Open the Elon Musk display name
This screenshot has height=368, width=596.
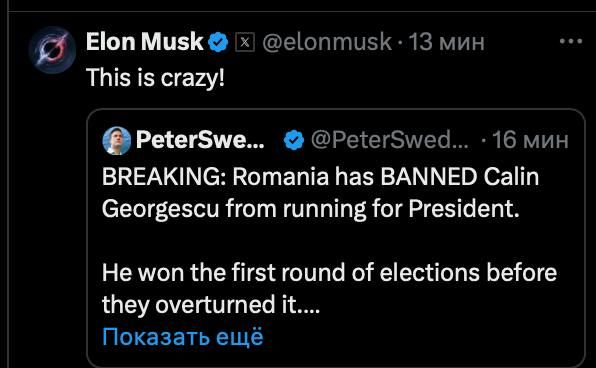[145, 41]
